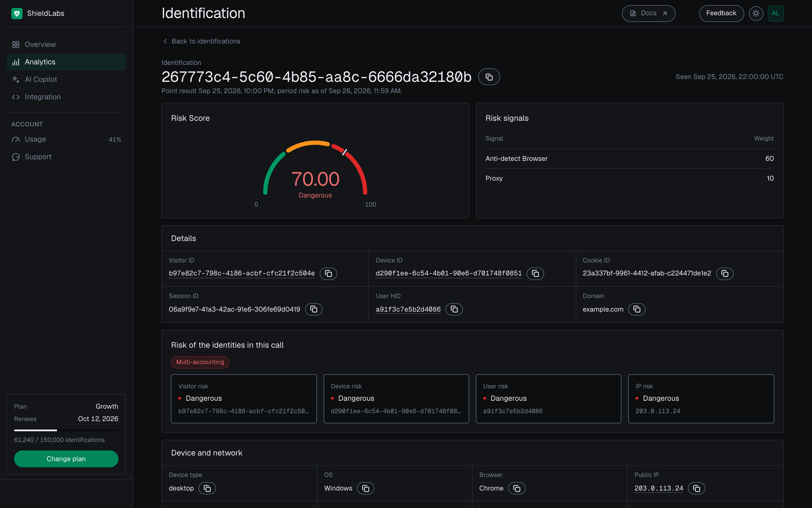Viewport: 812px width, 508px height.
Task: Open the User risk card
Action: pos(548,398)
